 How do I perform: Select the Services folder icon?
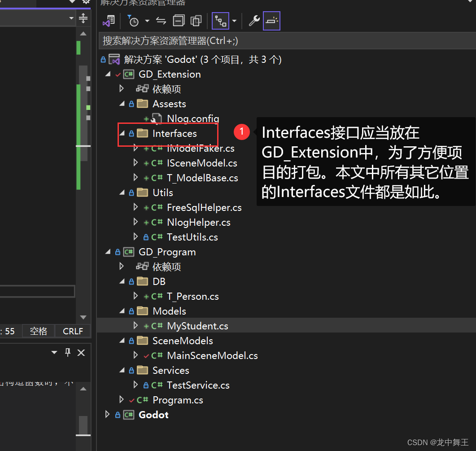(x=142, y=370)
